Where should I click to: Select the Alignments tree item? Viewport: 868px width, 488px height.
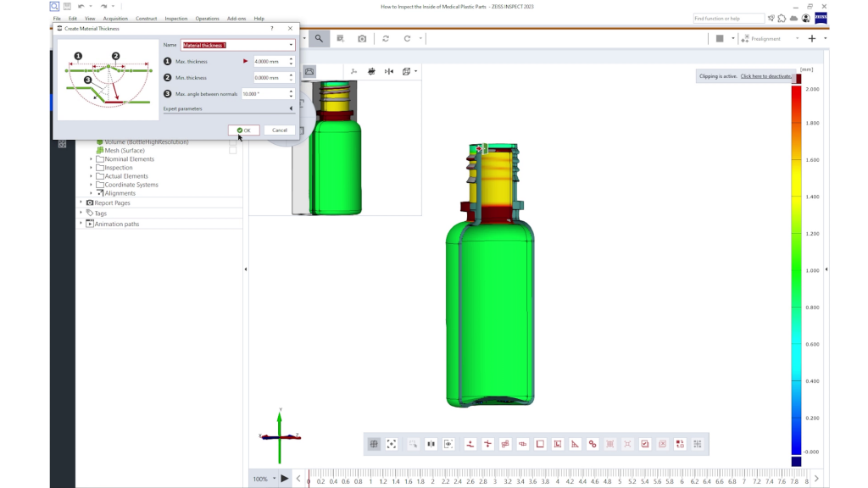[x=120, y=194]
